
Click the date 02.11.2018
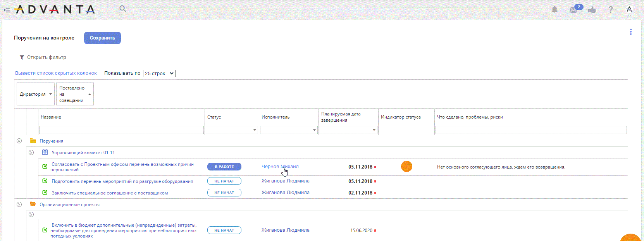(x=360, y=193)
